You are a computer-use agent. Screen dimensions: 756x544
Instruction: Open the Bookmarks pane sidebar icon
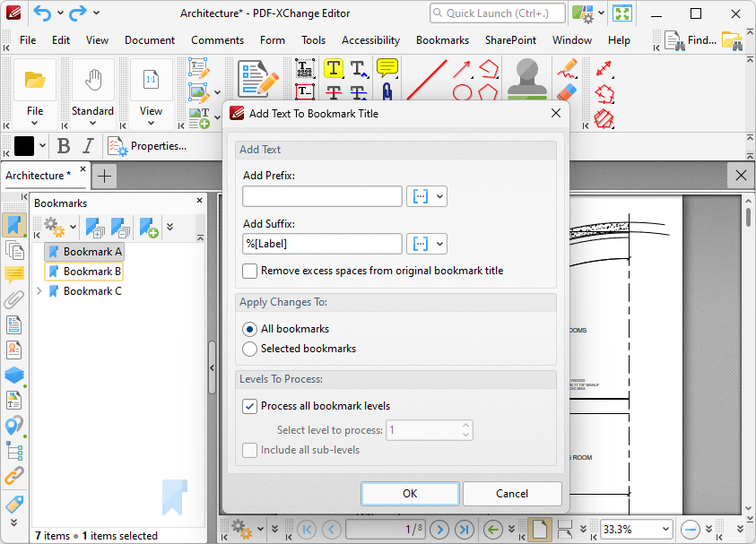coord(14,225)
